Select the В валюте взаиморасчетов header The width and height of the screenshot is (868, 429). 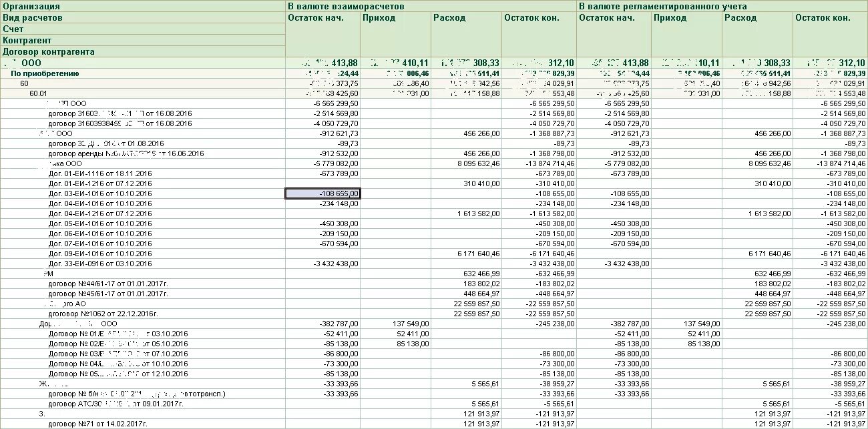click(430, 6)
